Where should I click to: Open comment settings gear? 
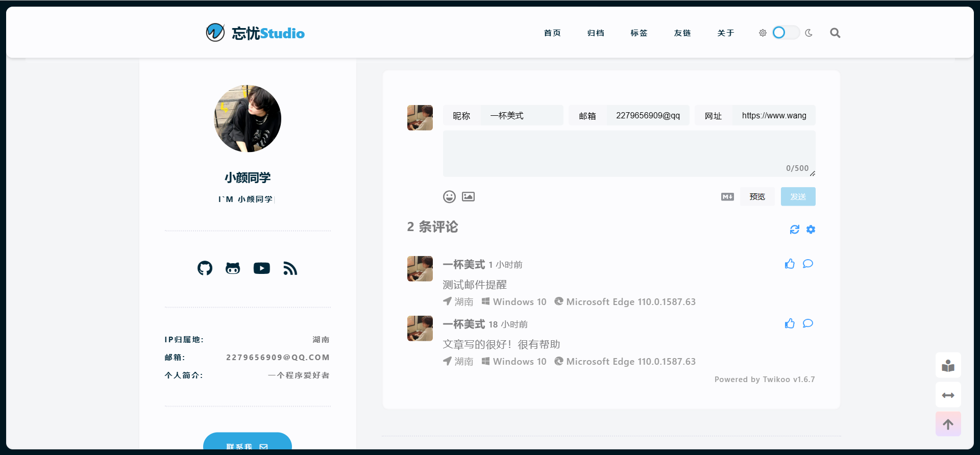click(811, 230)
